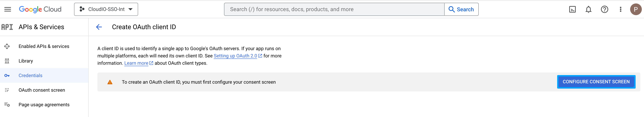Go back using the blue arrow
Viewport: 644px width, 117px height.
(99, 27)
